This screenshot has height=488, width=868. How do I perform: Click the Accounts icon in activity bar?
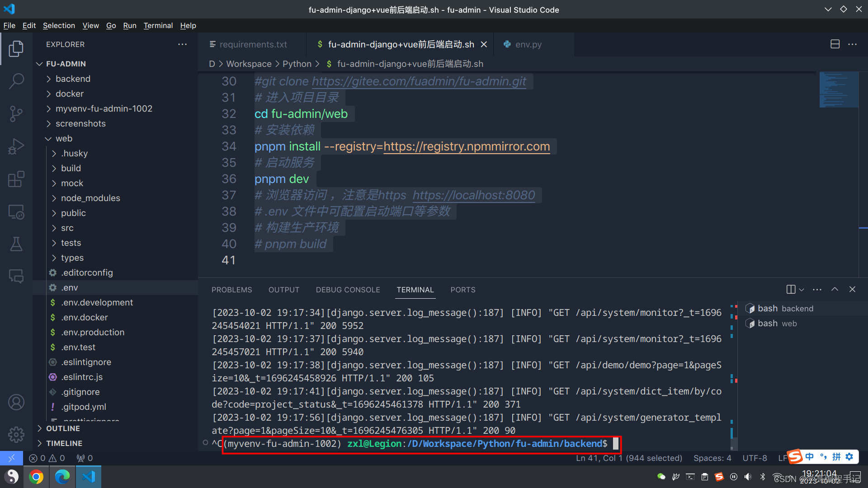point(17,402)
